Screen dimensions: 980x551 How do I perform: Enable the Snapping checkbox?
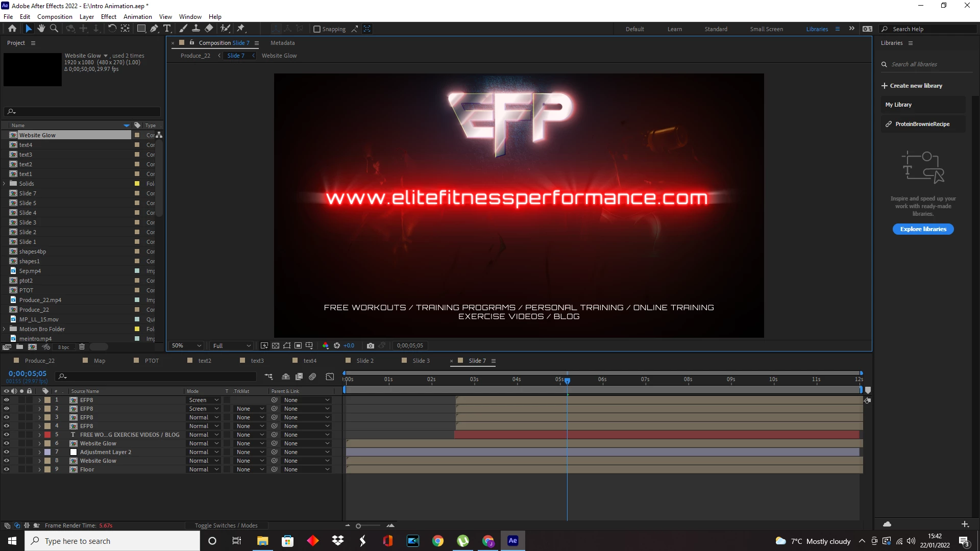pos(317,29)
